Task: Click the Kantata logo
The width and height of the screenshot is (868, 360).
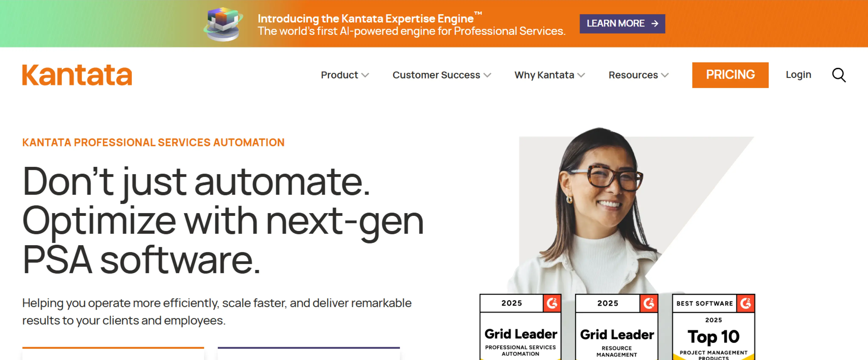Action: click(77, 75)
